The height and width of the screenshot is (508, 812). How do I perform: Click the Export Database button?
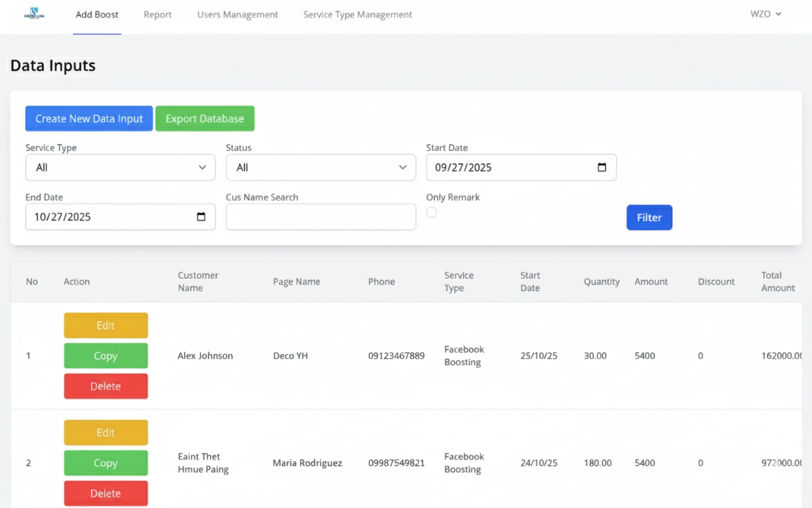(x=204, y=119)
